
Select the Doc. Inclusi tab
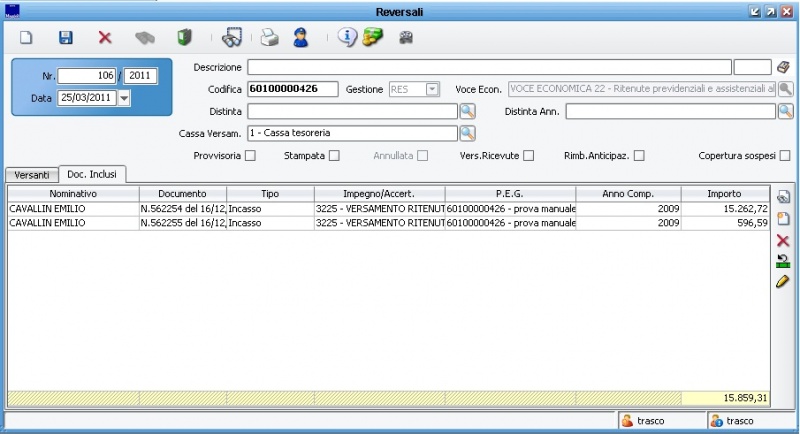[x=92, y=175]
